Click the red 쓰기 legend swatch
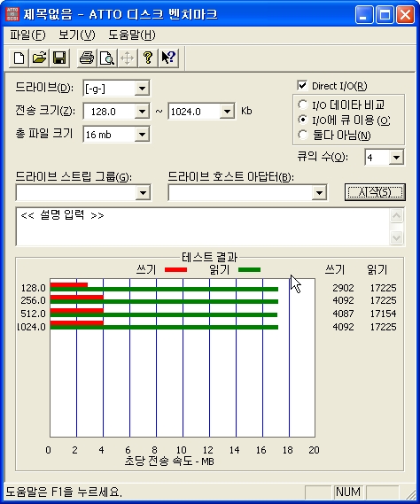420x504 pixels. (x=175, y=269)
